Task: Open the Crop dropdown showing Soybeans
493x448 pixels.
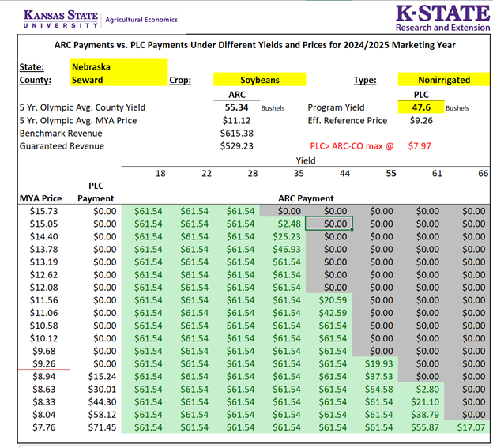Action: click(260, 80)
